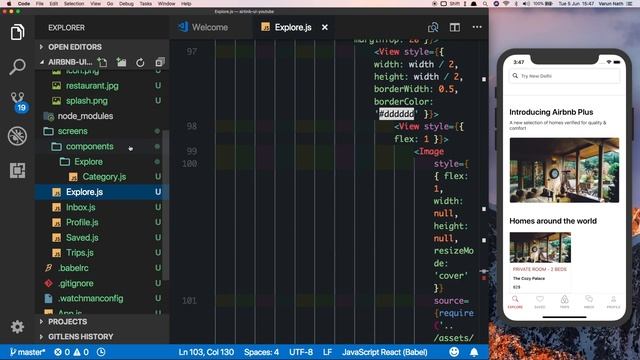The image size is (640, 360).
Task: Open the Explorer view in activity bar
Action: pyautogui.click(x=17, y=32)
